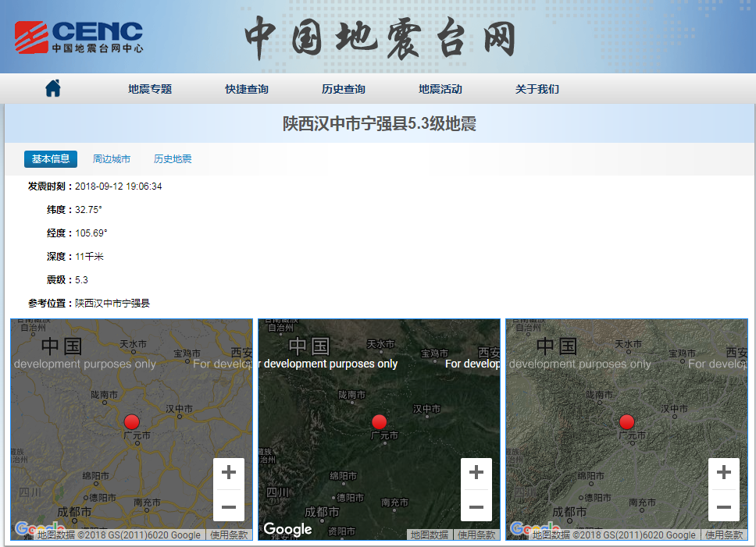
Task: Zoom in on the left road map
Action: click(x=229, y=473)
